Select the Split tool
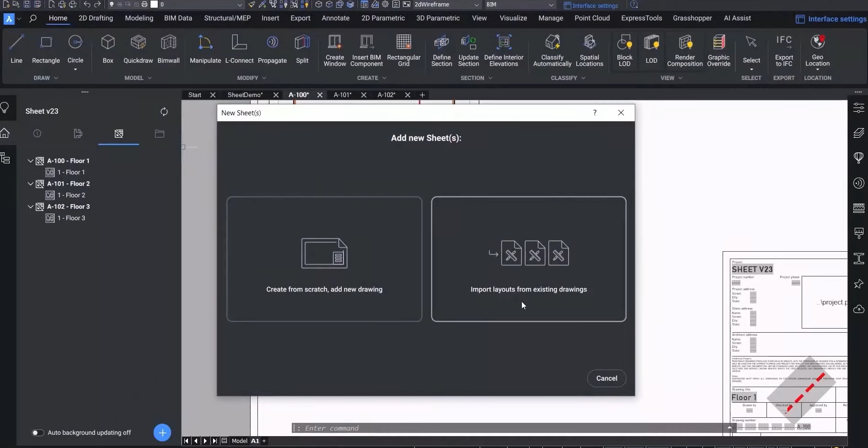 tap(302, 49)
